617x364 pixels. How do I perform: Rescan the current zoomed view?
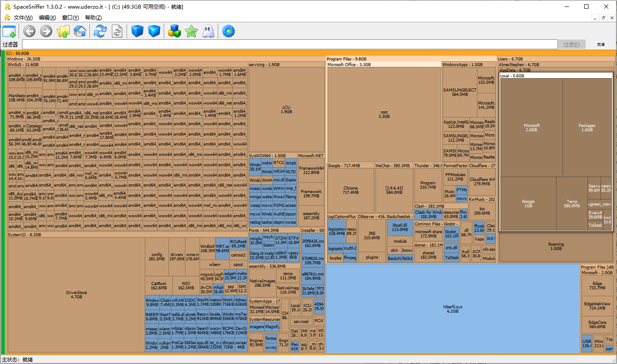click(117, 31)
